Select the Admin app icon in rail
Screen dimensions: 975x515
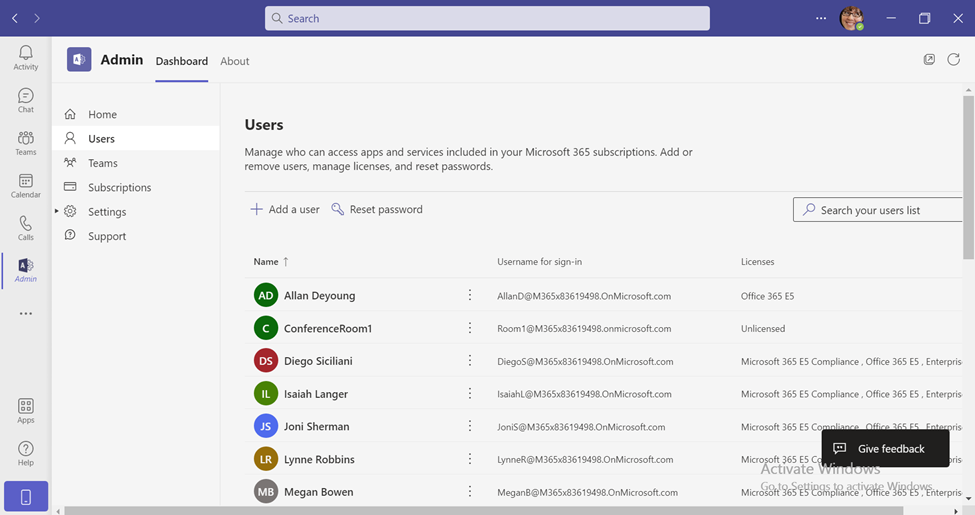25,271
